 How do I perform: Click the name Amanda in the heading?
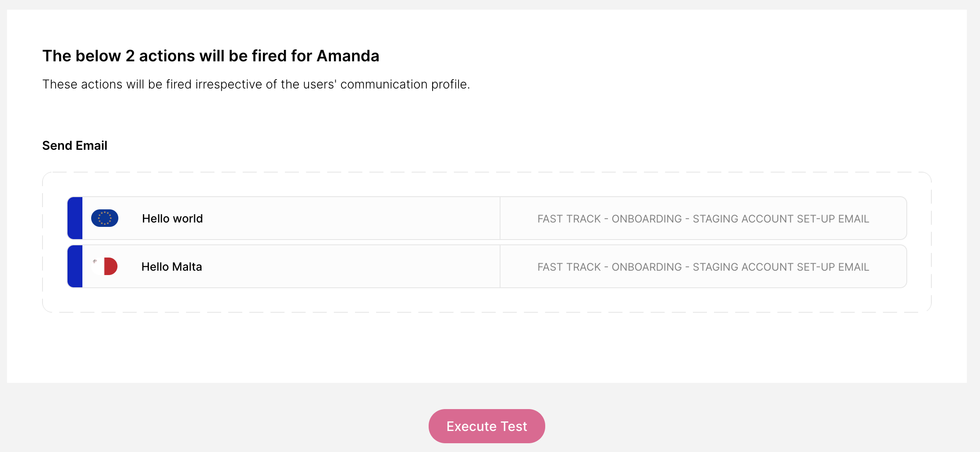click(348, 56)
